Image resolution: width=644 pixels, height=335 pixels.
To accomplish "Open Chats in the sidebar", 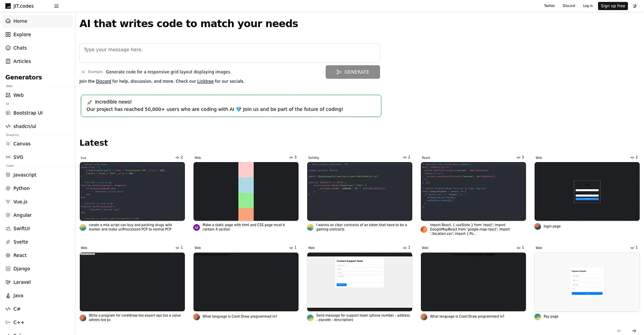I will (38, 48).
